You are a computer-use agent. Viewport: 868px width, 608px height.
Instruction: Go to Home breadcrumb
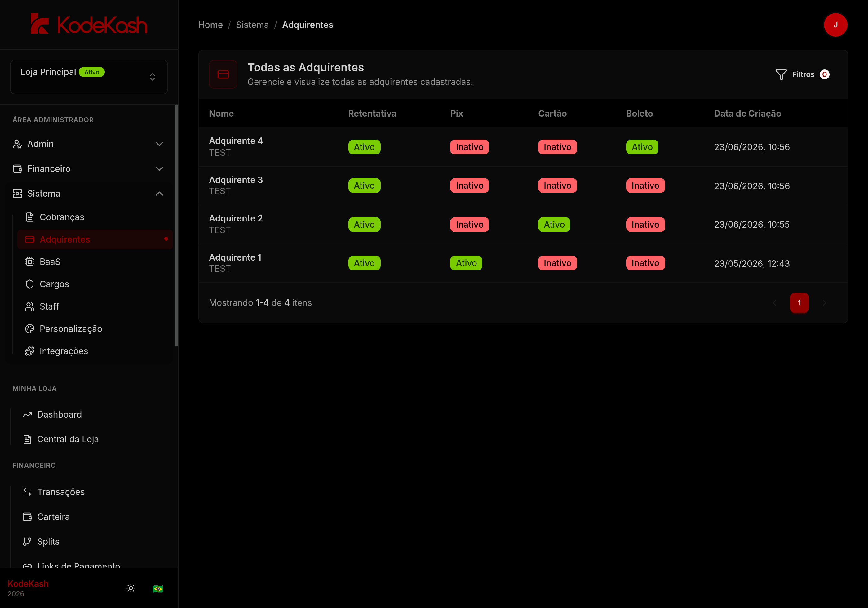tap(210, 25)
